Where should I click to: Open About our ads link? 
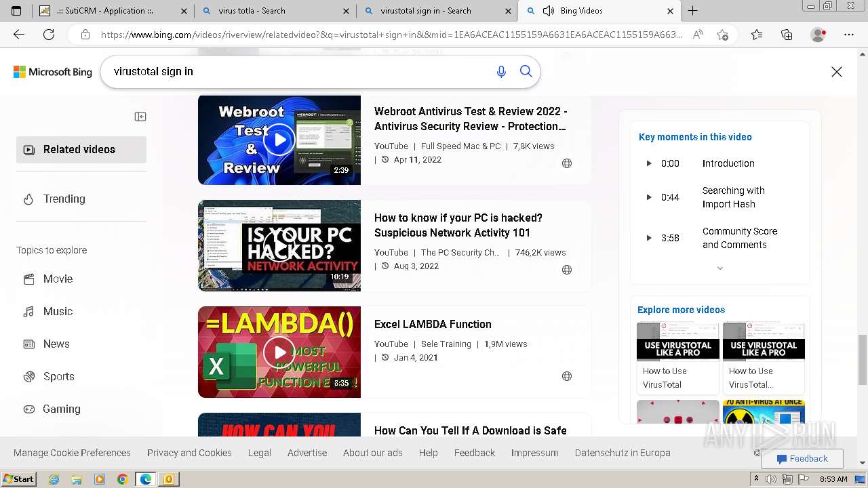(x=373, y=453)
